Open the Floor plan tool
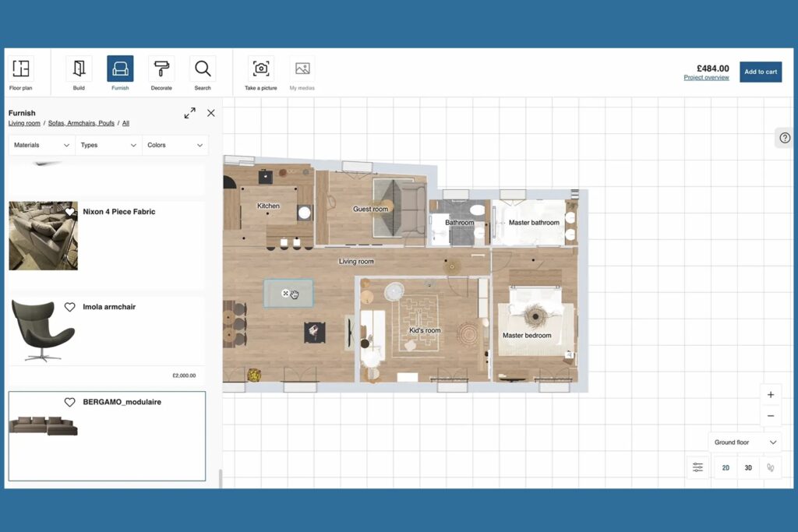The image size is (798, 532). click(x=21, y=69)
